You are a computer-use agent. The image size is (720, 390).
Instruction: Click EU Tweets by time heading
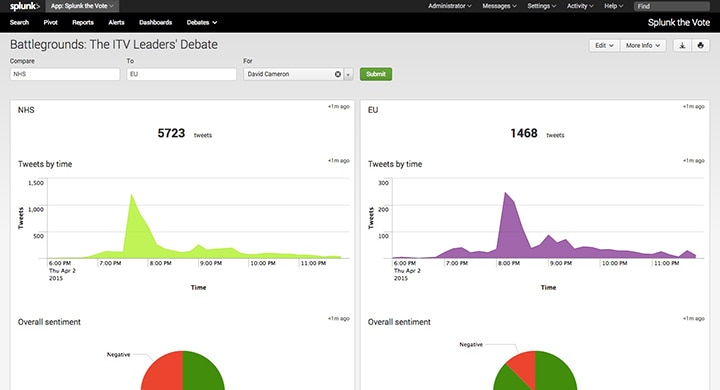coord(395,164)
